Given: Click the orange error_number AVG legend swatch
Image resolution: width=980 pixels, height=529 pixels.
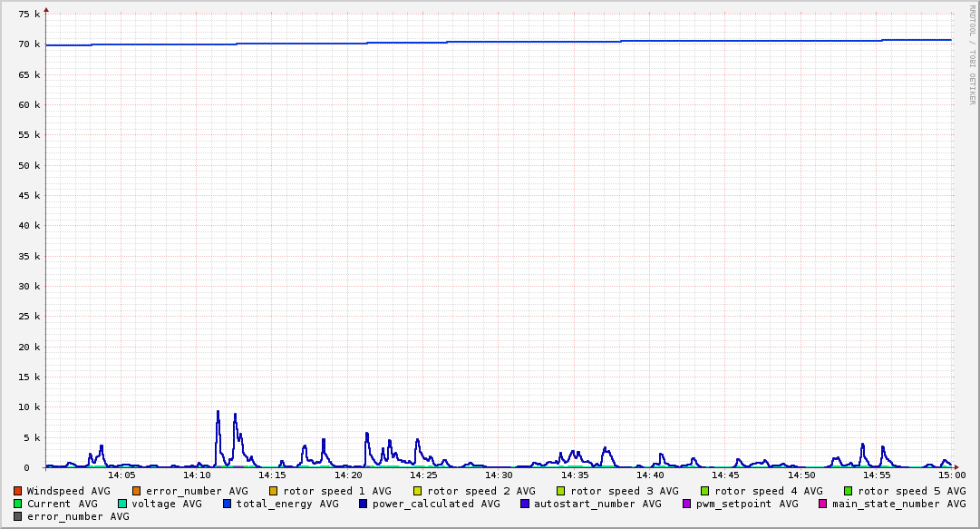Looking at the screenshot, I should click(x=137, y=491).
